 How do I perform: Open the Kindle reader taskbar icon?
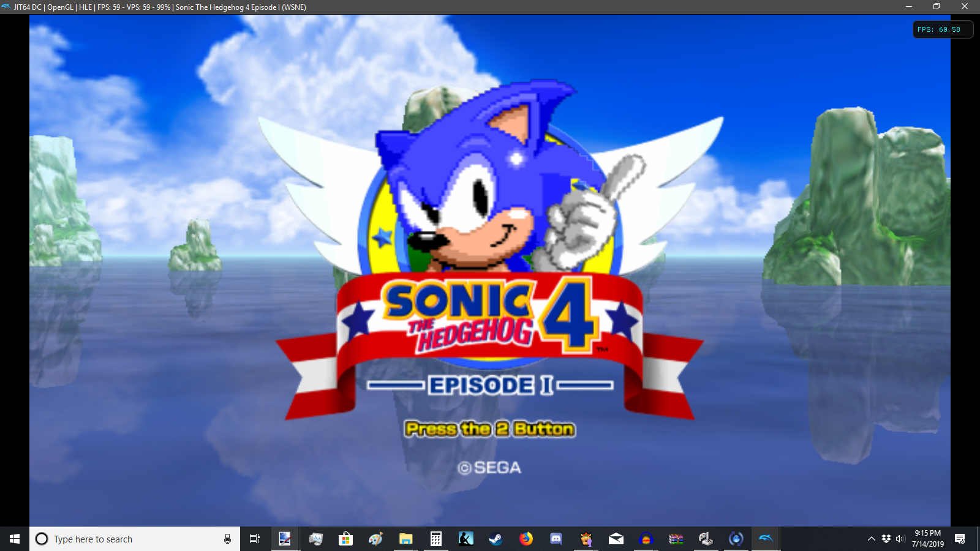coord(466,539)
